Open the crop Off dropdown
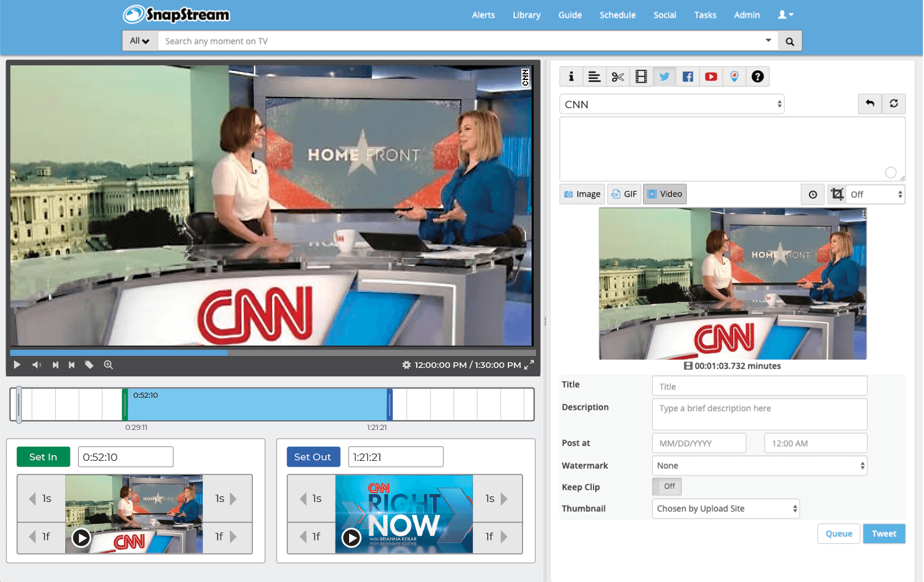 [876, 194]
